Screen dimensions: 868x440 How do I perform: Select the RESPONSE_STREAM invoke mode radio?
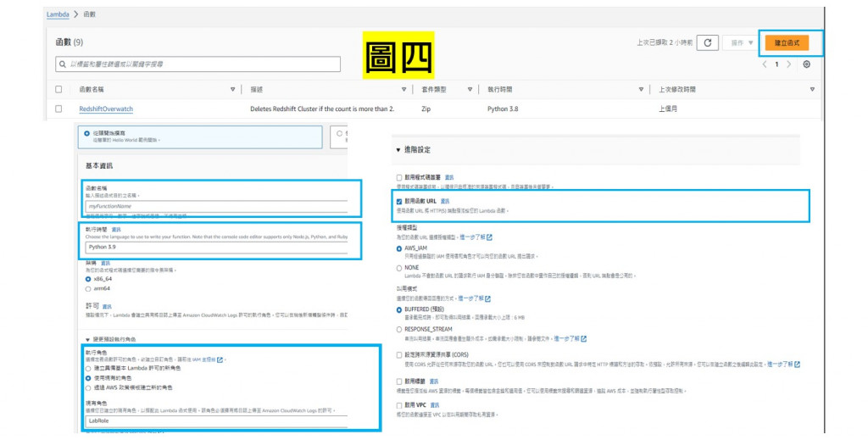(399, 329)
